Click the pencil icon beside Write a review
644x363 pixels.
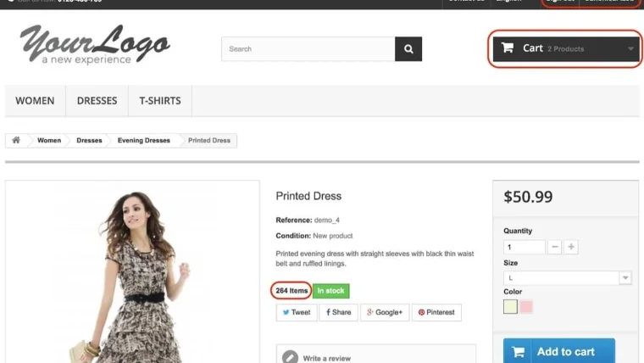[x=290, y=358]
